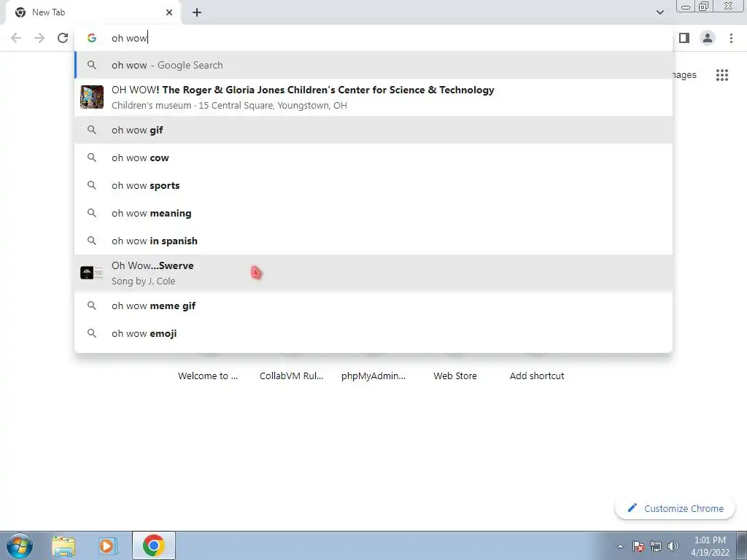This screenshot has width=747, height=560.
Task: Open the Google apps grid
Action: (721, 75)
